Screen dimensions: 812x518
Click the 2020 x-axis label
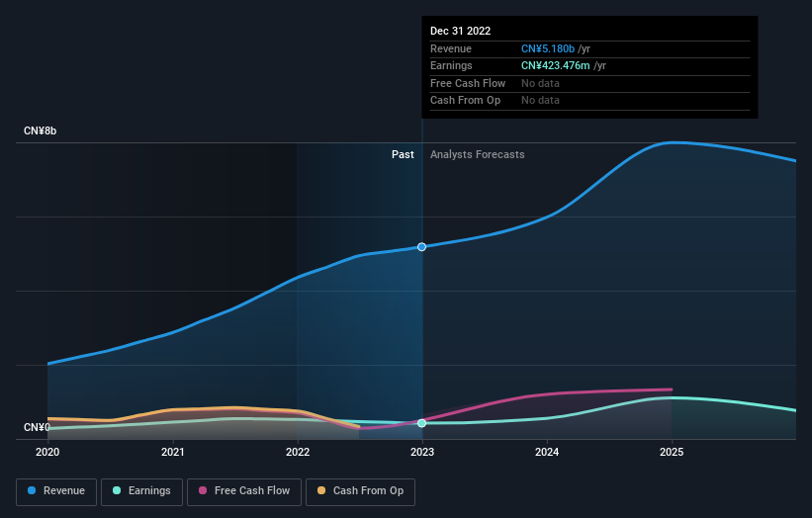click(47, 453)
